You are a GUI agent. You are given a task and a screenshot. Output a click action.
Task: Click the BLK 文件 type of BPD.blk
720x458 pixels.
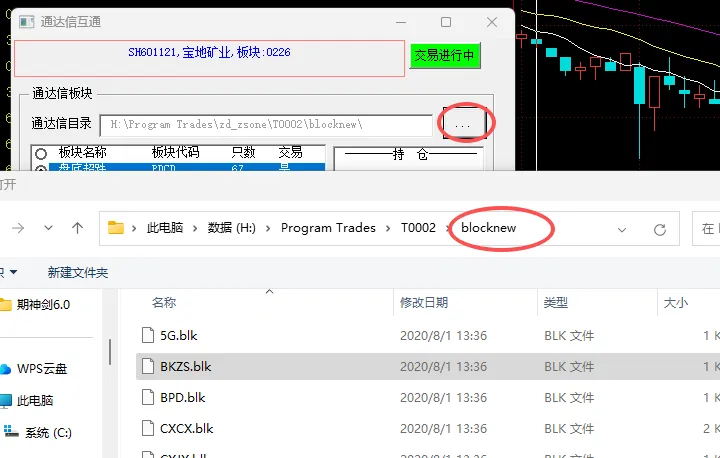[x=569, y=398]
